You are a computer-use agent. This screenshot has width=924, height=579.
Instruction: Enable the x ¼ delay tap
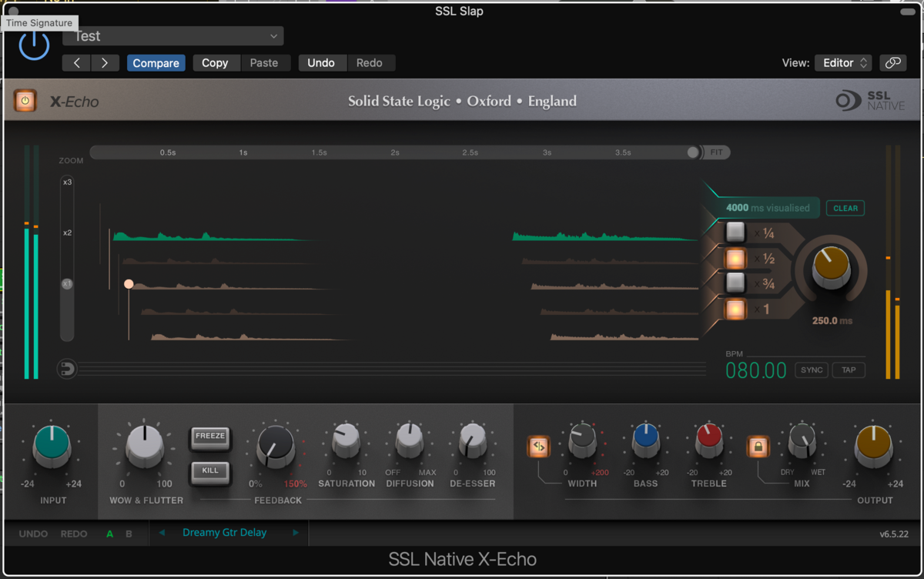coord(735,233)
